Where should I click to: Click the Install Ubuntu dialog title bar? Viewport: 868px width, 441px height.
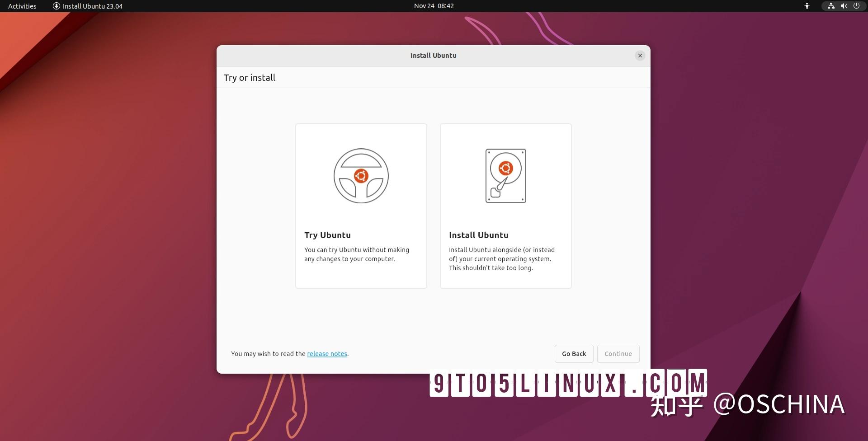[x=433, y=55]
